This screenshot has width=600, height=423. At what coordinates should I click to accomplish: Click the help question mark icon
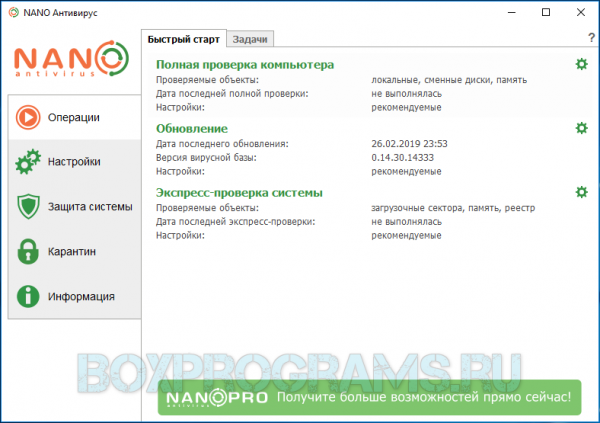click(x=591, y=38)
